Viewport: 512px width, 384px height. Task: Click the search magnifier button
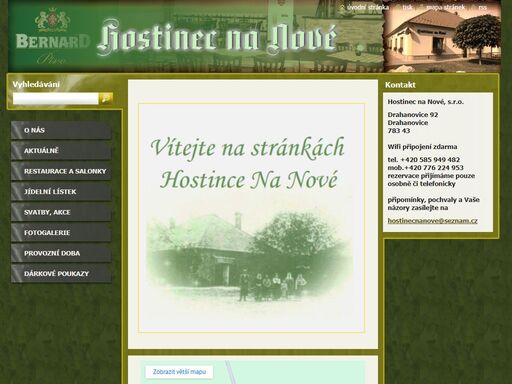[x=106, y=98]
